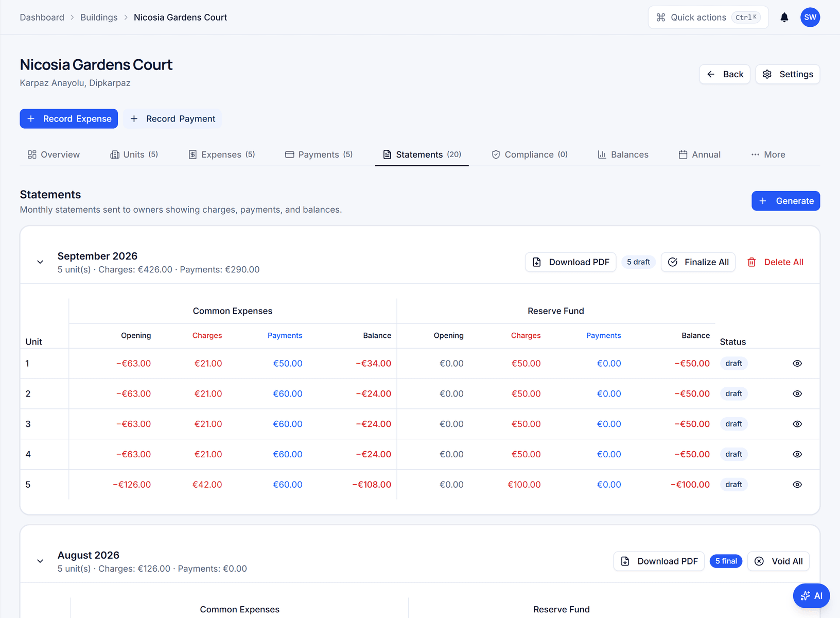Click unit 5 common charges €42.00
The image size is (840, 618).
pos(207,485)
